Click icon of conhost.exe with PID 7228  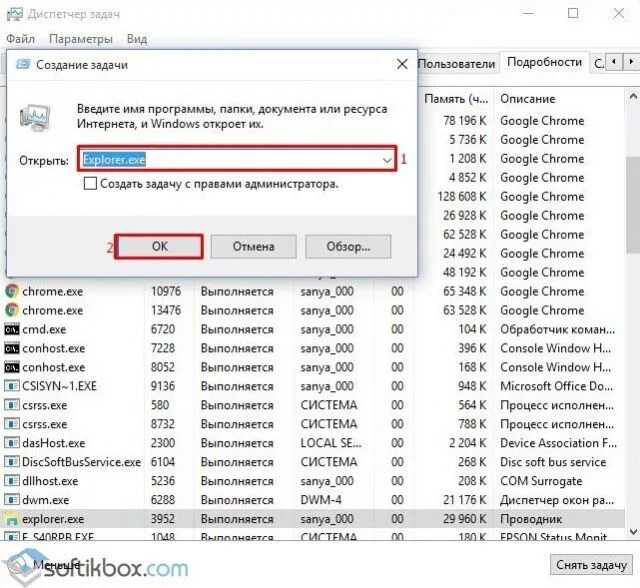point(12,348)
